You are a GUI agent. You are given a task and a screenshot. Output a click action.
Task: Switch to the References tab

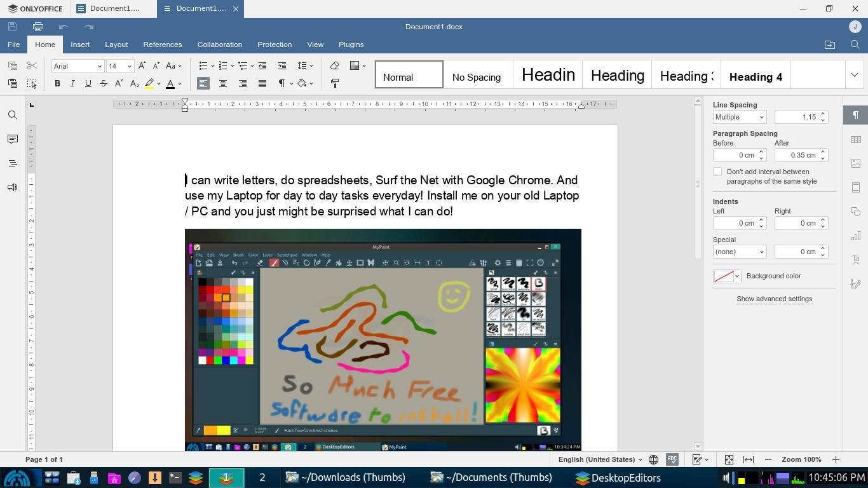163,44
